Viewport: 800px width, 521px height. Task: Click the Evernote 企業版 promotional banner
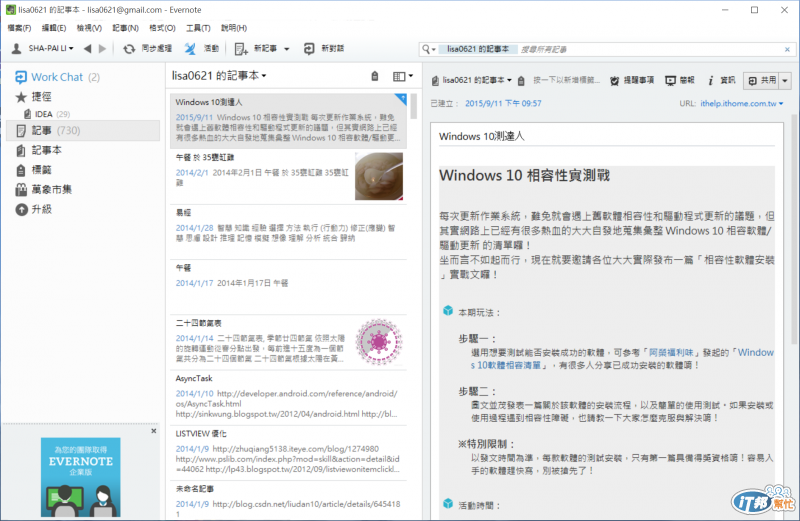click(81, 477)
